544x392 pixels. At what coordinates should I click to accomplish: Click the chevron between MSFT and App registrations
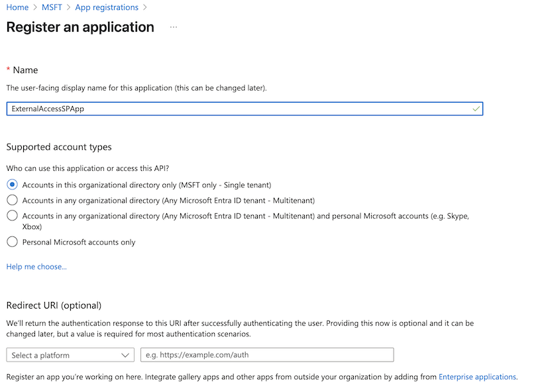[68, 7]
